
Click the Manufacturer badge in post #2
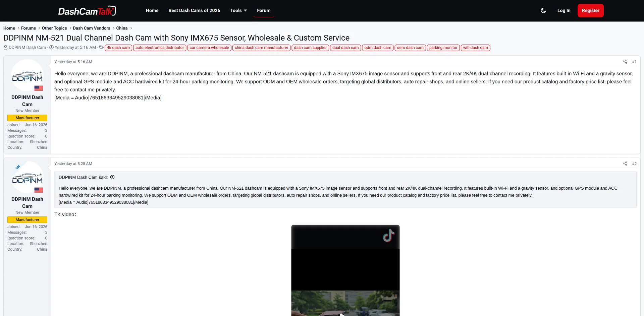pyautogui.click(x=27, y=220)
